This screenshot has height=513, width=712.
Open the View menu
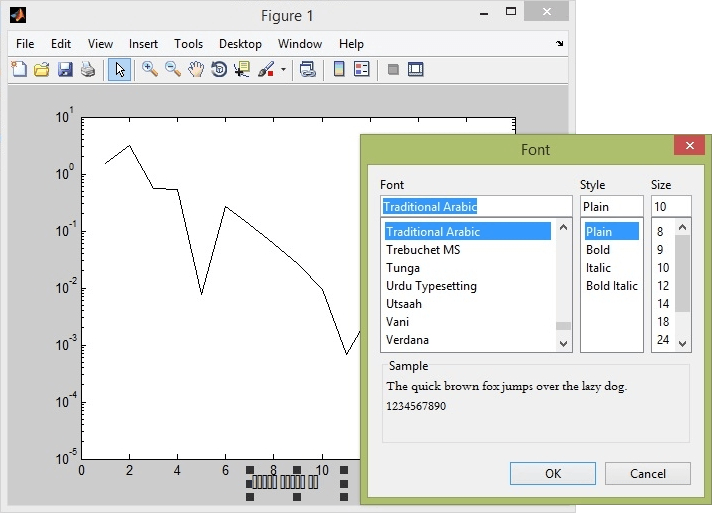100,44
